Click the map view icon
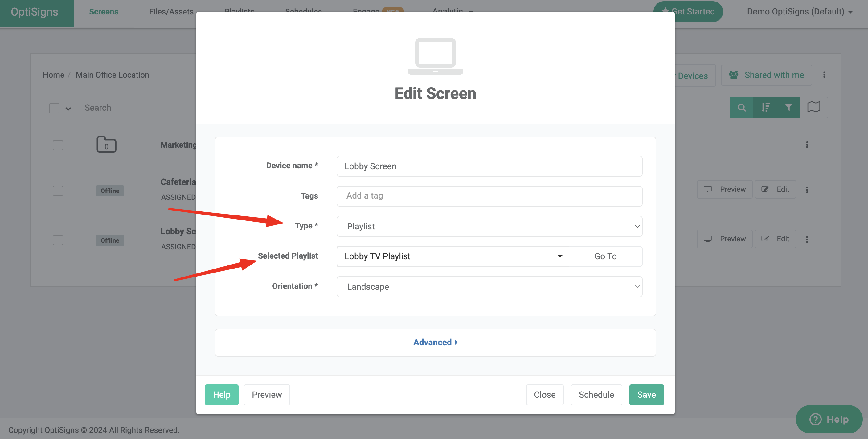 [x=814, y=107]
